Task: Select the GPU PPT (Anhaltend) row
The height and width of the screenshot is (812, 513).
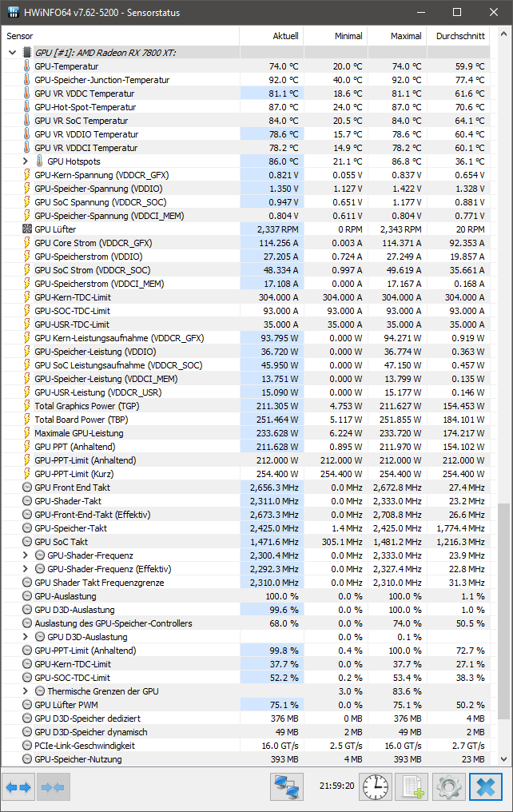Action: click(245, 447)
